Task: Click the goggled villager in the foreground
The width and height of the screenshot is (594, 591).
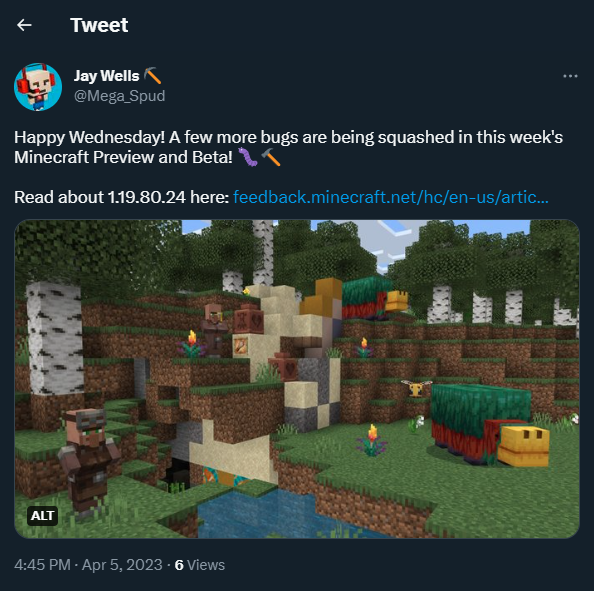Action: 89,460
